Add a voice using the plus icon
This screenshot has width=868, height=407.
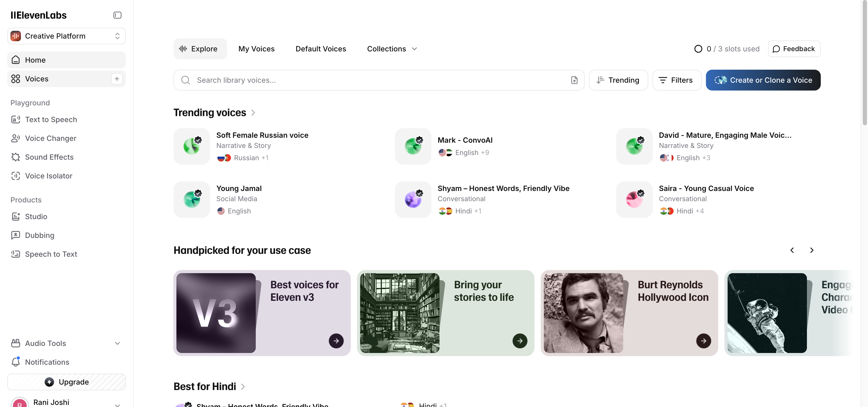coord(117,79)
